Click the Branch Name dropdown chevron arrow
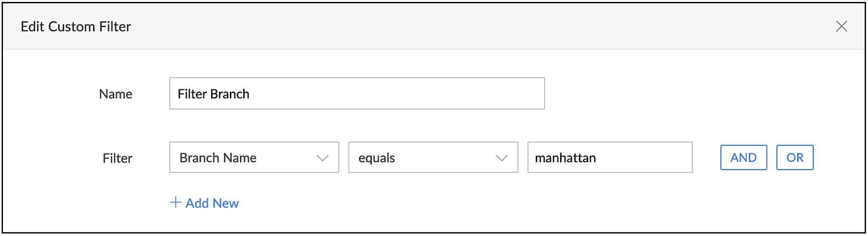This screenshot has width=868, height=236. (x=322, y=158)
